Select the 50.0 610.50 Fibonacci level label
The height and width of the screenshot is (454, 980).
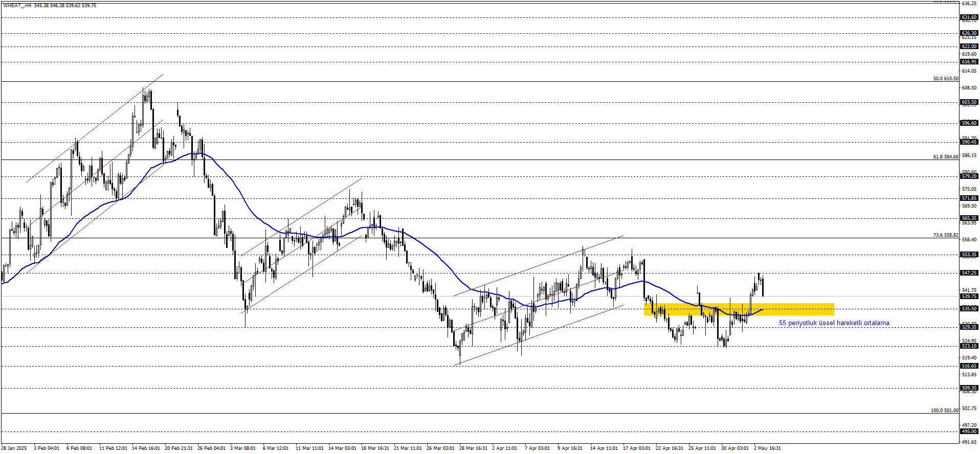pyautogui.click(x=946, y=79)
